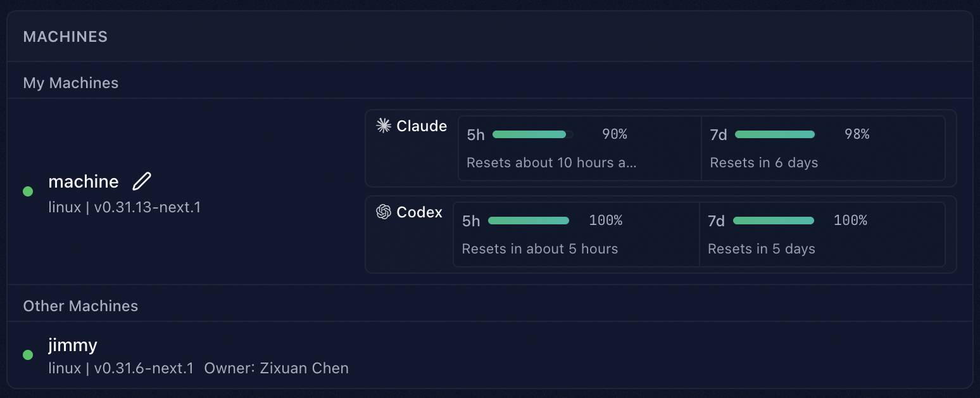This screenshot has width=980, height=398.
Task: Click the Codex 7d usage progress bar
Action: [774, 221]
